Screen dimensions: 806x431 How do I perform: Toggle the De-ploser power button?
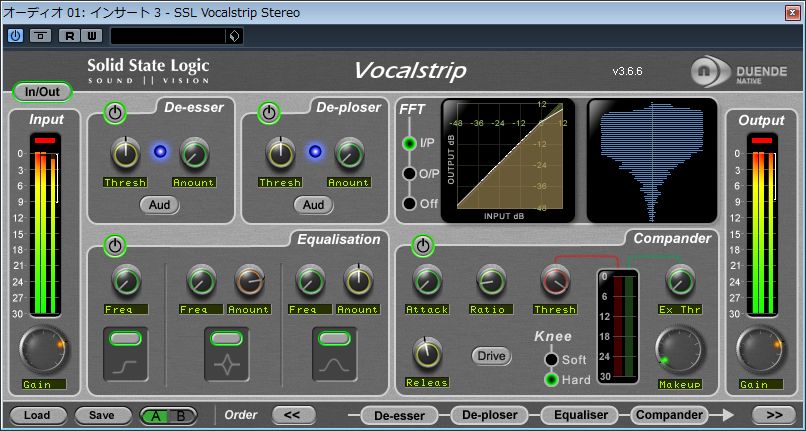[x=269, y=113]
